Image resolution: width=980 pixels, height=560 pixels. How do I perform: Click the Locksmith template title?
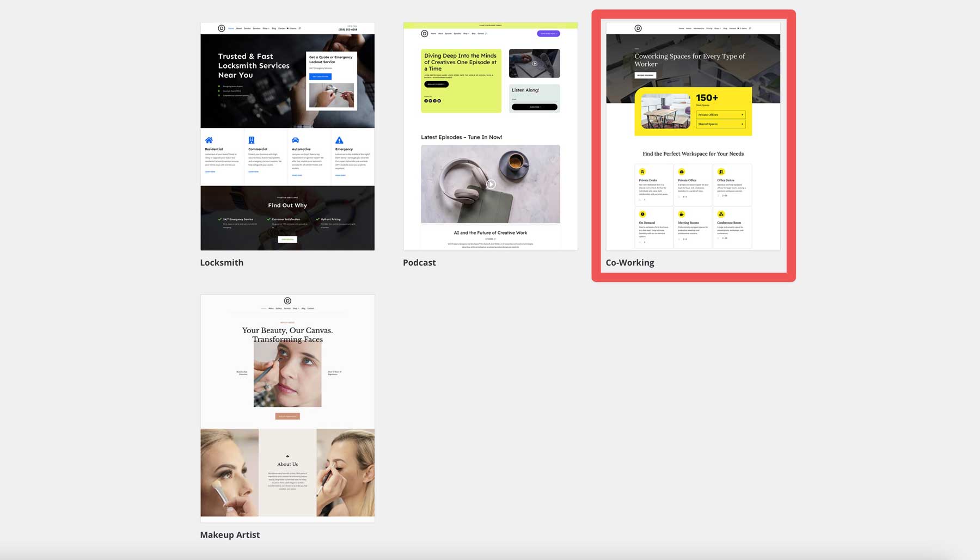click(x=222, y=262)
